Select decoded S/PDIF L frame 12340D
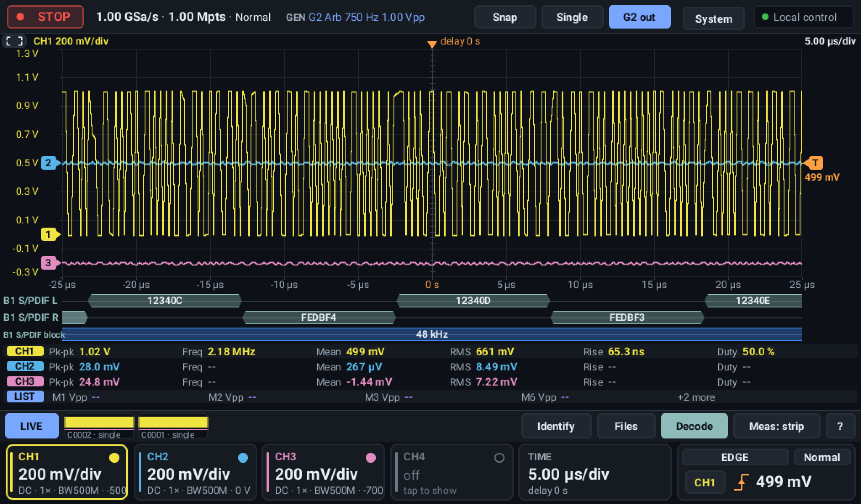 pos(473,301)
